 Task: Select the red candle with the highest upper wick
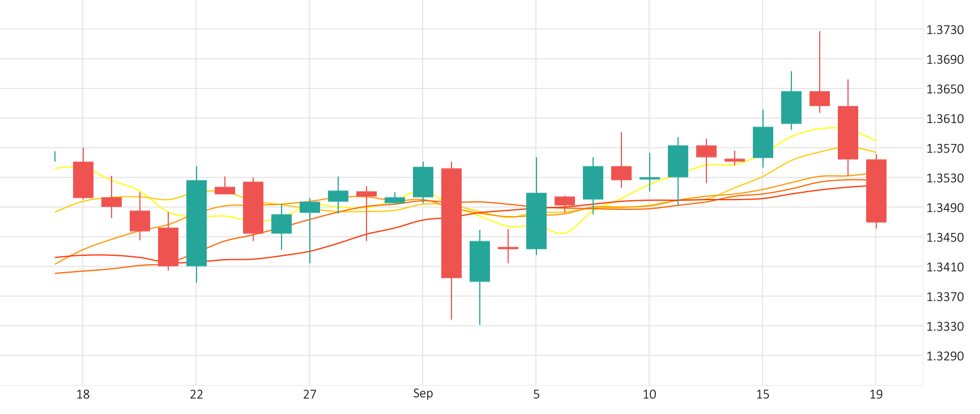(x=819, y=98)
